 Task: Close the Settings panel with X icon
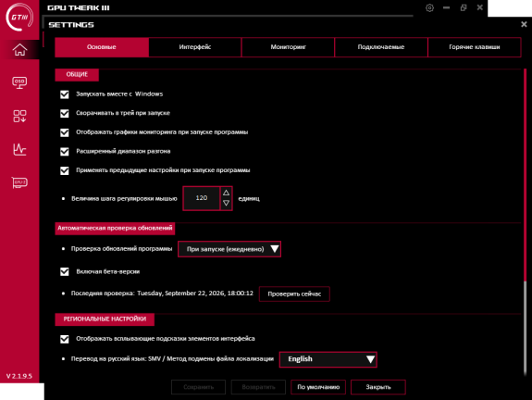[x=524, y=24]
